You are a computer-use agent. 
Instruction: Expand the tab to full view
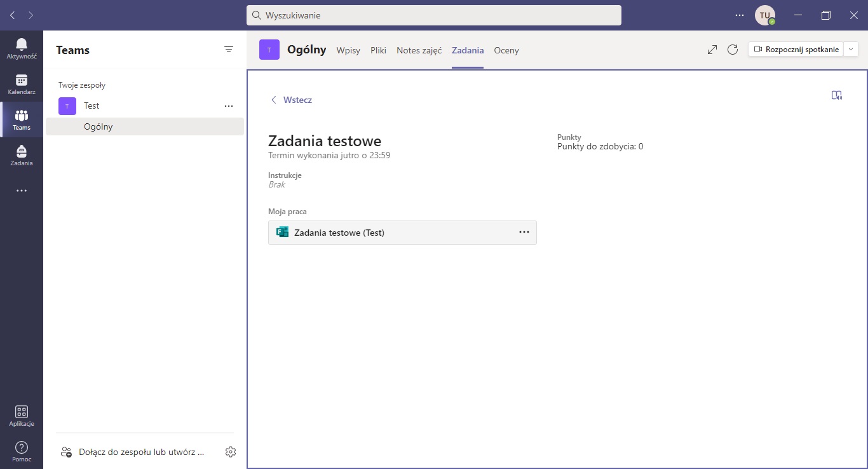pos(712,50)
